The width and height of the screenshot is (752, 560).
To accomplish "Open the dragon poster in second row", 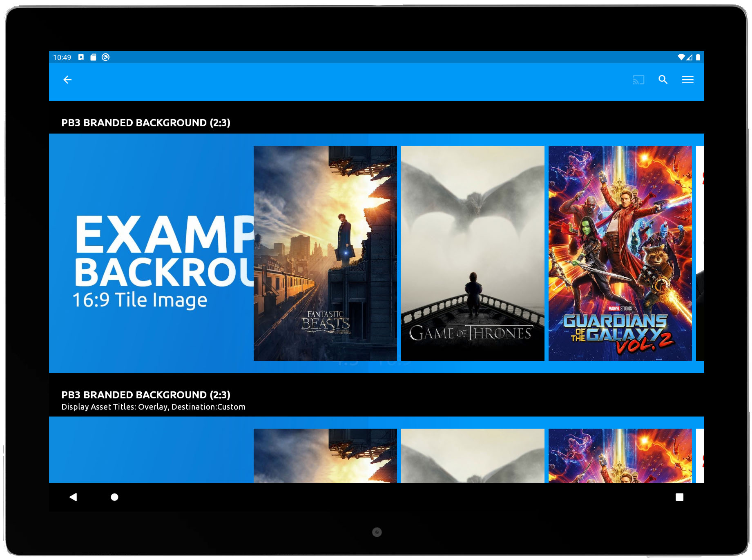I will pos(473,456).
